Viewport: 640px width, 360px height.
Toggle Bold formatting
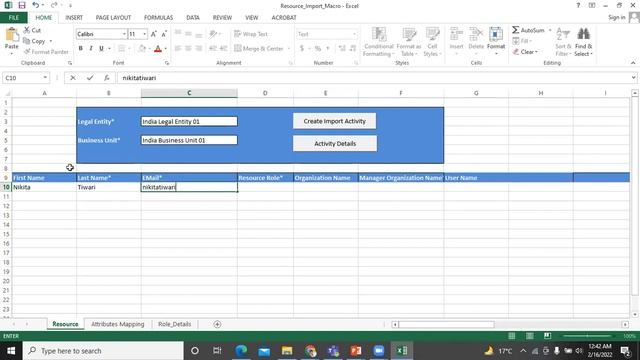[x=80, y=48]
